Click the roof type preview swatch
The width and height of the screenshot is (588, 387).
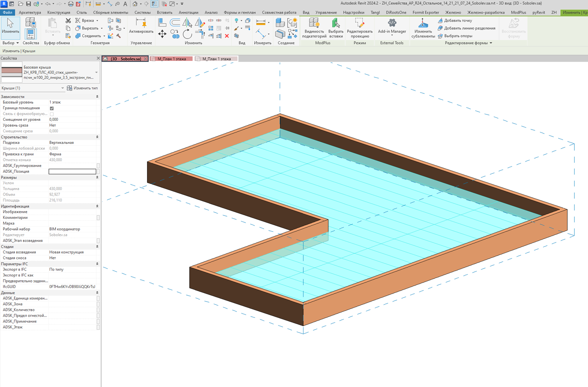(12, 72)
